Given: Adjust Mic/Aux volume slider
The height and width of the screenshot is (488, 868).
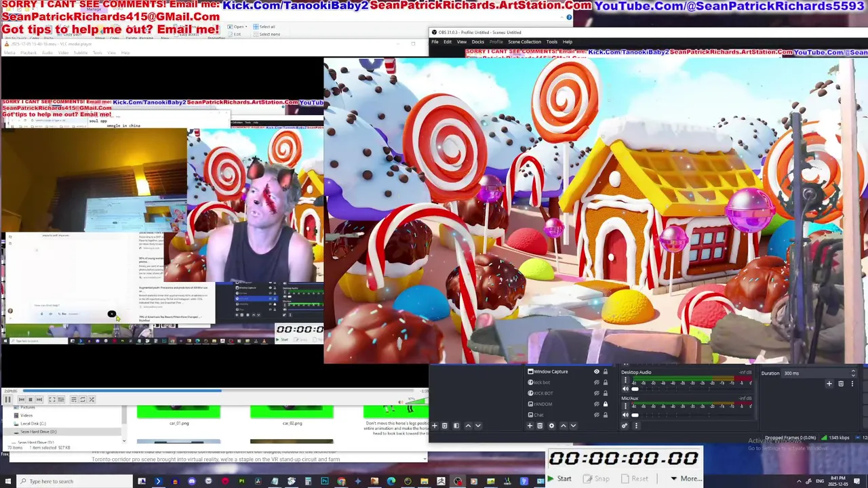Looking at the screenshot, I should click(x=693, y=415).
